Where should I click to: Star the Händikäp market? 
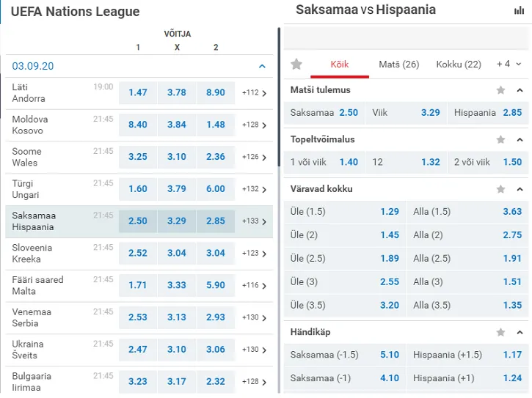[501, 332]
